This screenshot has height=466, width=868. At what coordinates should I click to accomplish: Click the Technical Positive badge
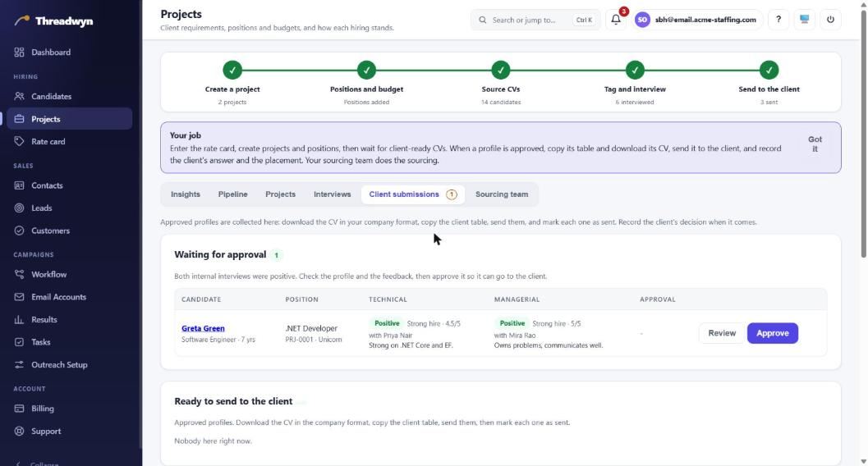tap(387, 323)
